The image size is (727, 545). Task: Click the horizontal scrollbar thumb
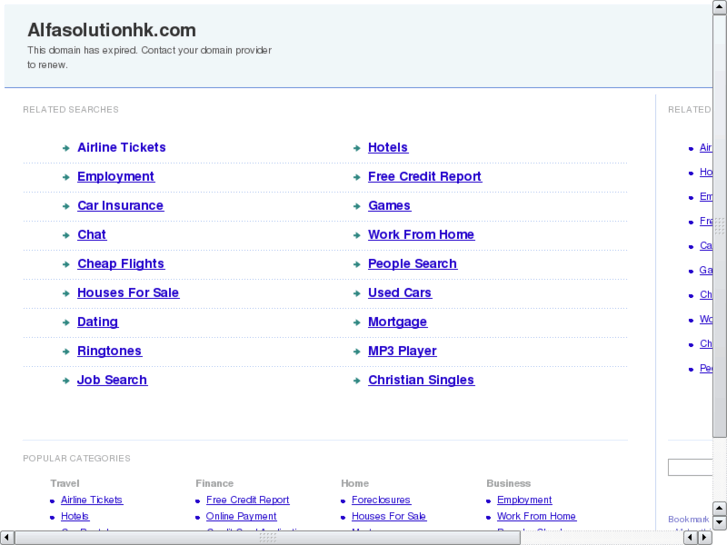(x=268, y=537)
